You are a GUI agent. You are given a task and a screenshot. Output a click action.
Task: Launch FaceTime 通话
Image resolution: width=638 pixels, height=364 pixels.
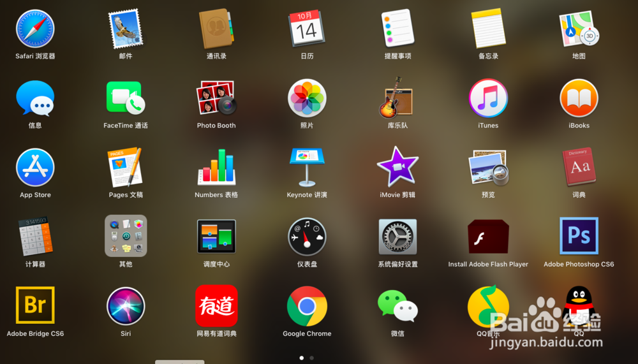(126, 98)
